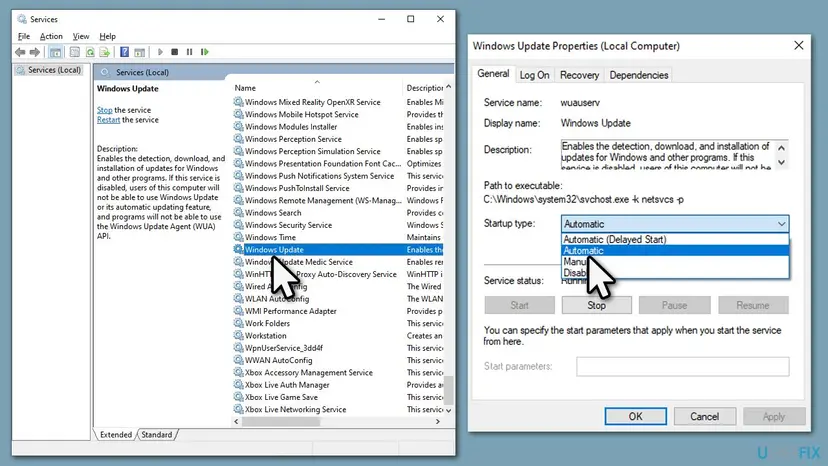Restart Service using the green toolbar icon

[x=205, y=52]
